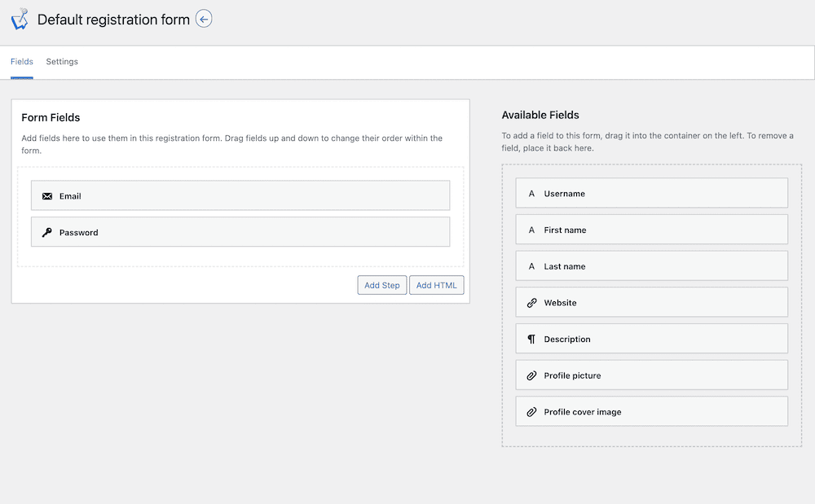Click the link icon beside Website
Screen dimensions: 815x504
[531, 303]
